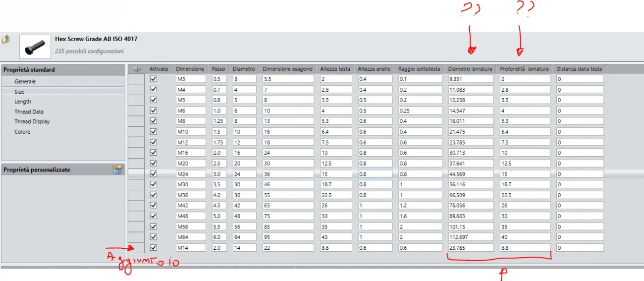Toggle the Attivato checkbox for M16
The width and height of the screenshot is (644, 281).
[154, 153]
